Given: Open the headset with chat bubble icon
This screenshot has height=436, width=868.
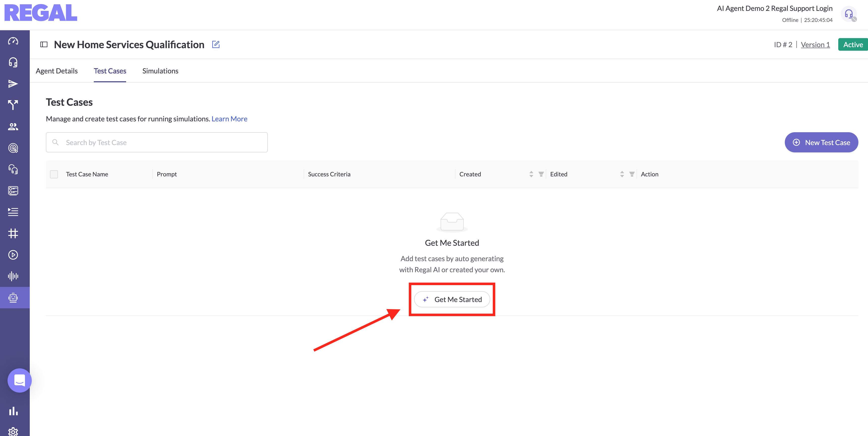Looking at the screenshot, I should point(13,169).
